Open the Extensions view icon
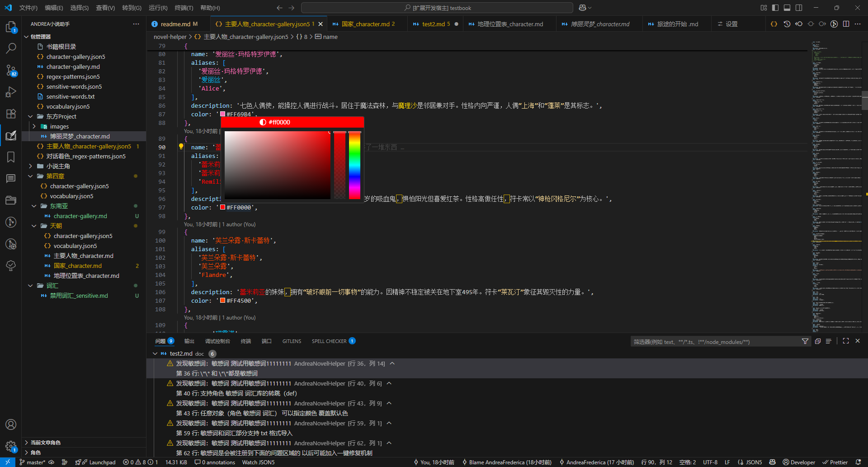Image resolution: width=868 pixels, height=467 pixels. coord(11,114)
